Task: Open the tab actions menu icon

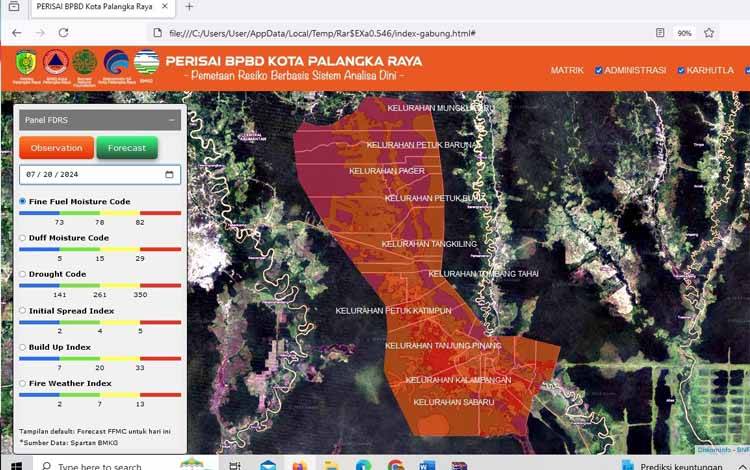Action: click(14, 7)
